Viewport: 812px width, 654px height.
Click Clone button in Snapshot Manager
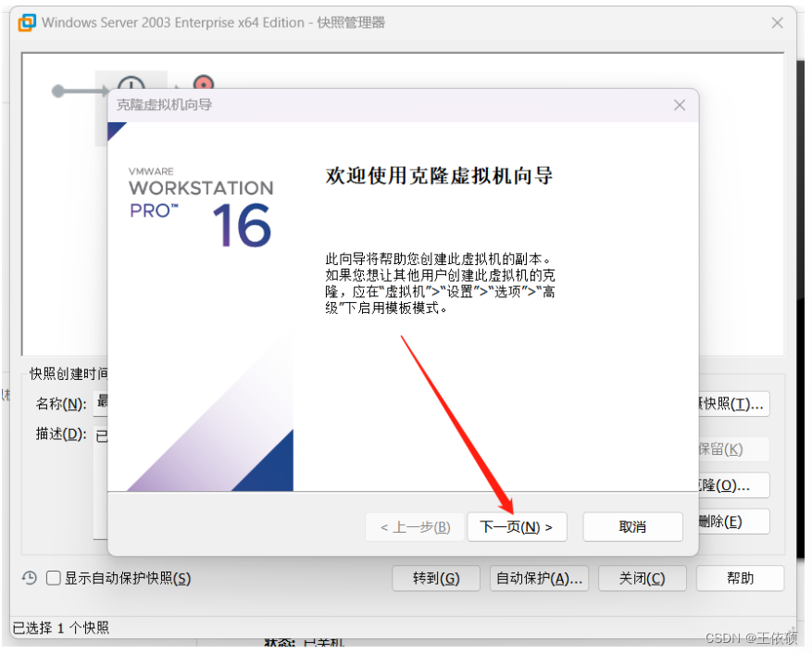734,485
